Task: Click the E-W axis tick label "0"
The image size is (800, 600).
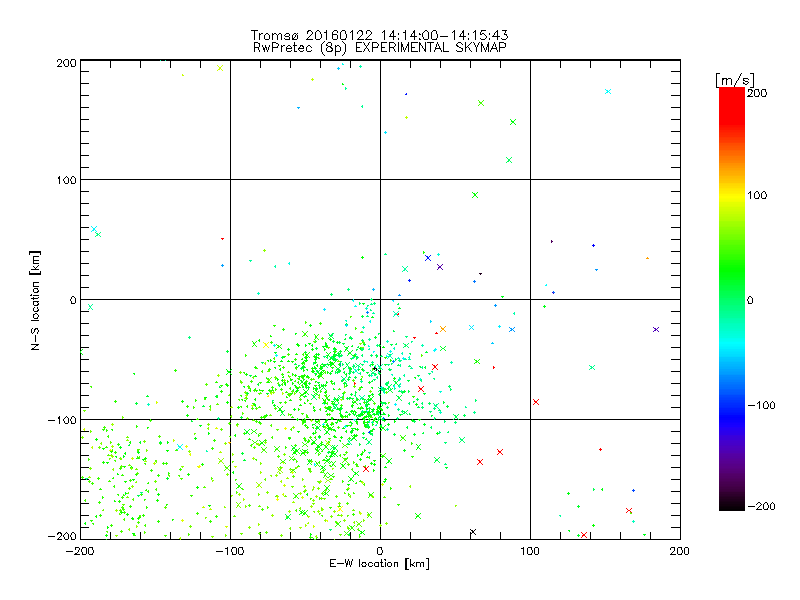Action: click(380, 551)
